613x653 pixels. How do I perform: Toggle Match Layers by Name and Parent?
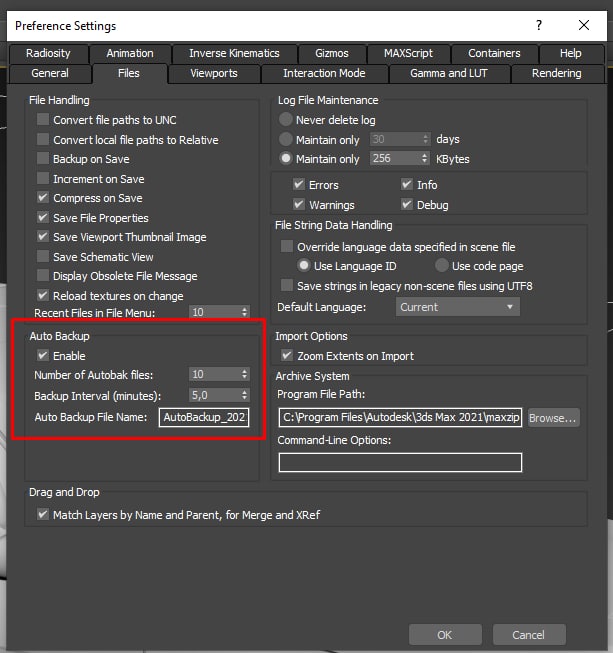[x=43, y=514]
